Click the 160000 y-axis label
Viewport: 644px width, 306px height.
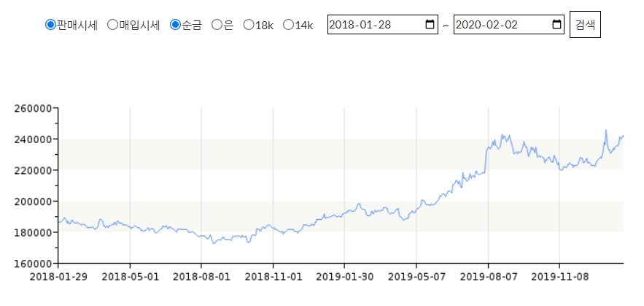click(x=33, y=263)
